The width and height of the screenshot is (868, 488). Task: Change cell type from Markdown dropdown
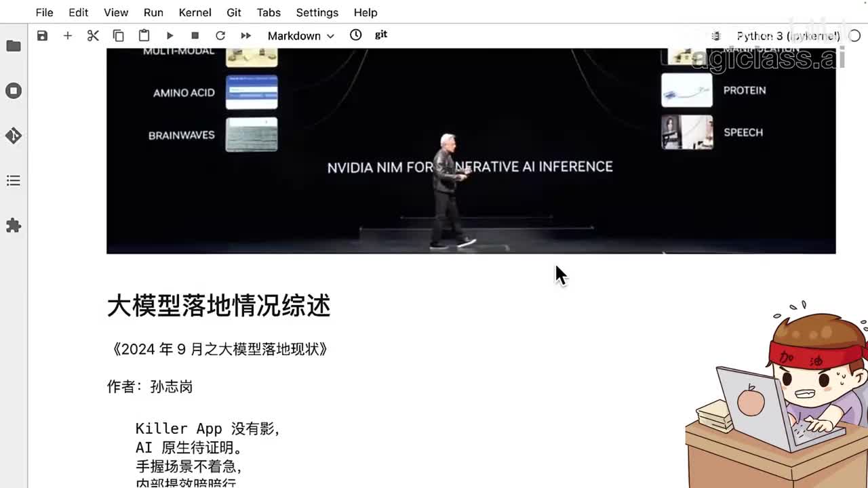tap(301, 35)
